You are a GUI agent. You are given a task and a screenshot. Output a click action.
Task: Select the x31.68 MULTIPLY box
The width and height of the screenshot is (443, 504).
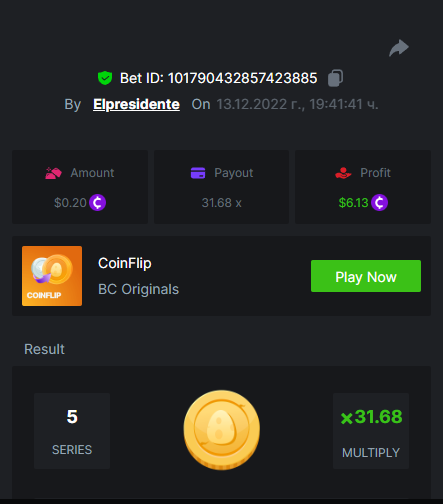pyautogui.click(x=371, y=431)
